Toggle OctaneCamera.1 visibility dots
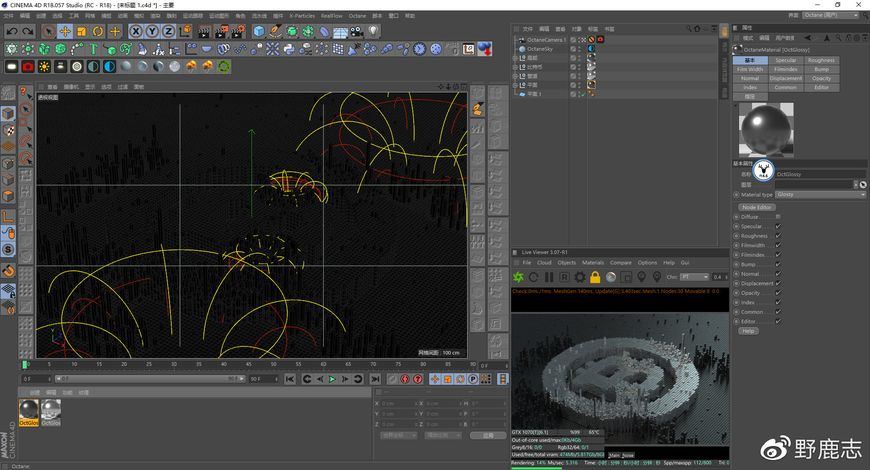 coord(581,40)
